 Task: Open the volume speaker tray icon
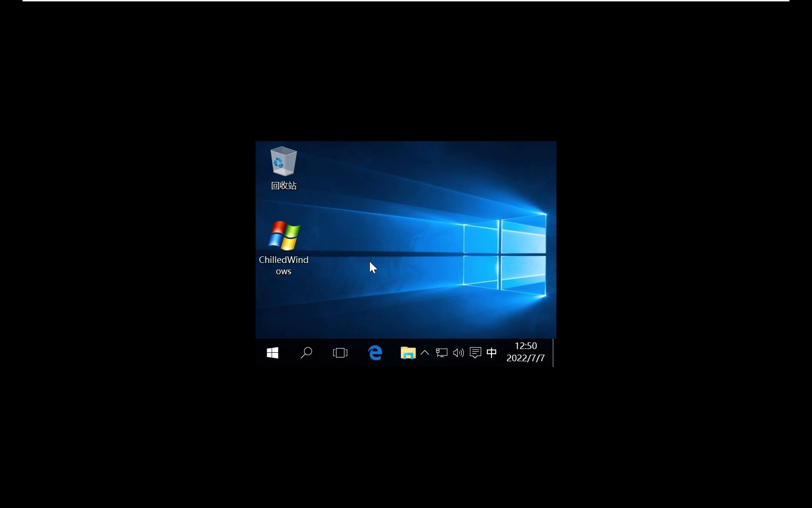(x=458, y=353)
